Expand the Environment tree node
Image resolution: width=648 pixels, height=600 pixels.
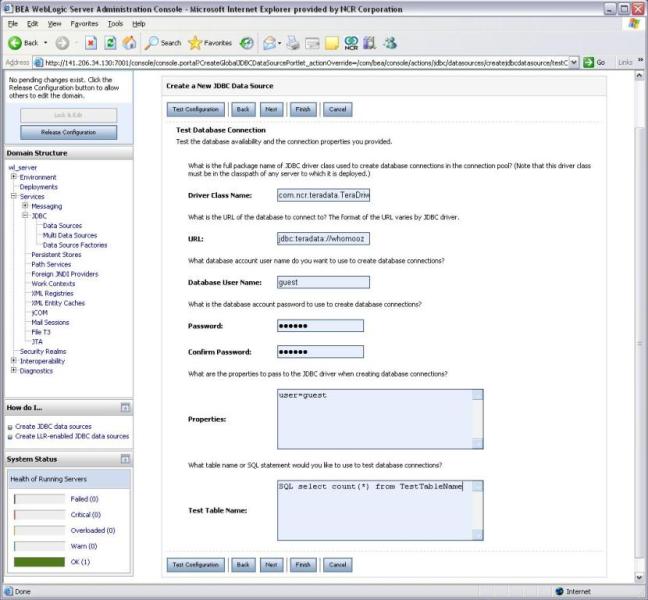point(14,176)
